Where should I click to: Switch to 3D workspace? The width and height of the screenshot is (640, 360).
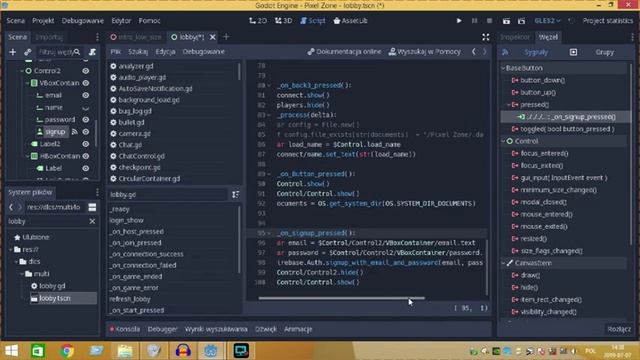coord(283,20)
